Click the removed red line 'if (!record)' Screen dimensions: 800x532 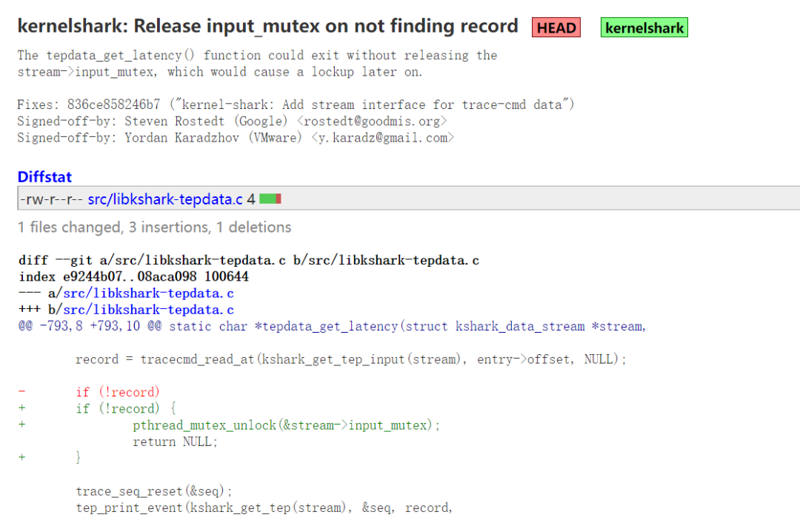(90, 392)
